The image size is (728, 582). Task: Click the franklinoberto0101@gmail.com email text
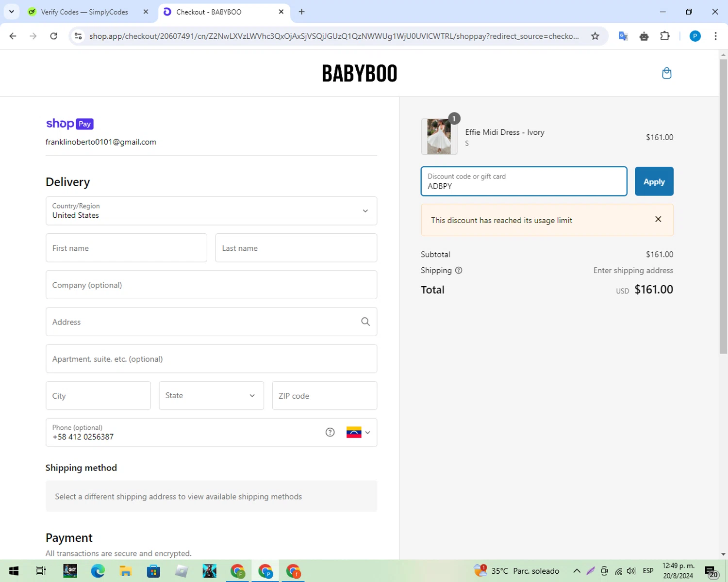tap(101, 142)
